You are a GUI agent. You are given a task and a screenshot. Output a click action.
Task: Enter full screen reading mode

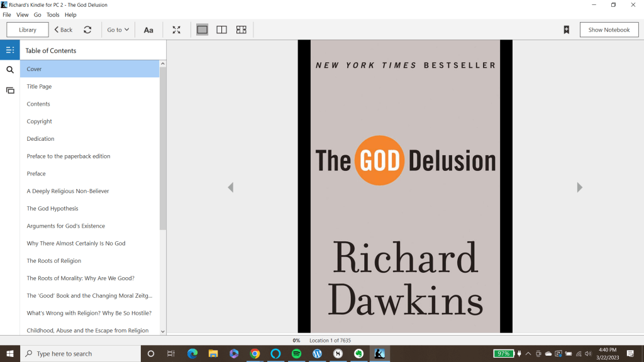coord(177,30)
